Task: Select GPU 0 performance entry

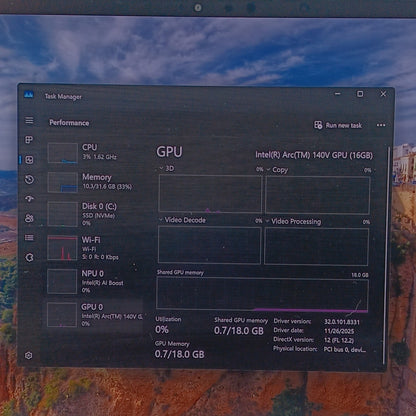Action: (x=95, y=315)
